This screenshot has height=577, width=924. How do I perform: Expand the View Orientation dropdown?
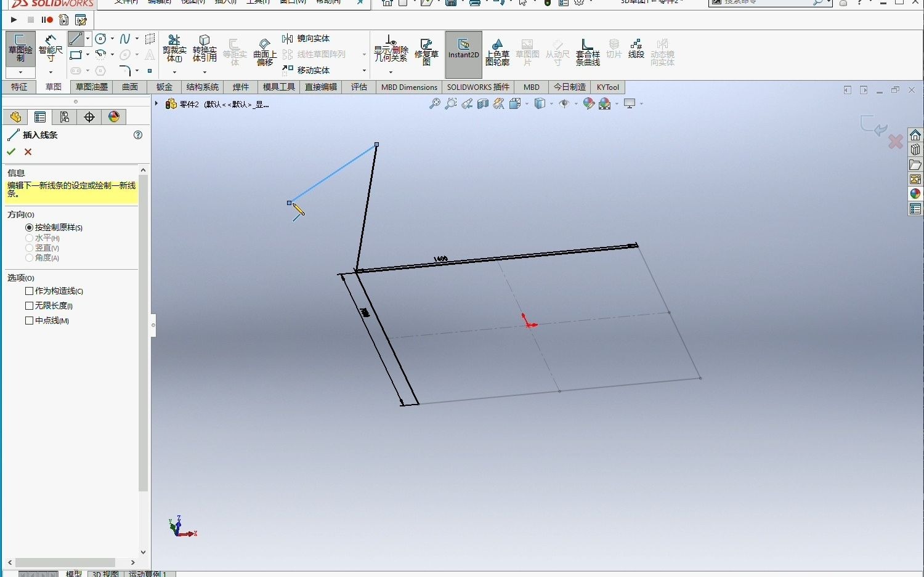tap(528, 103)
